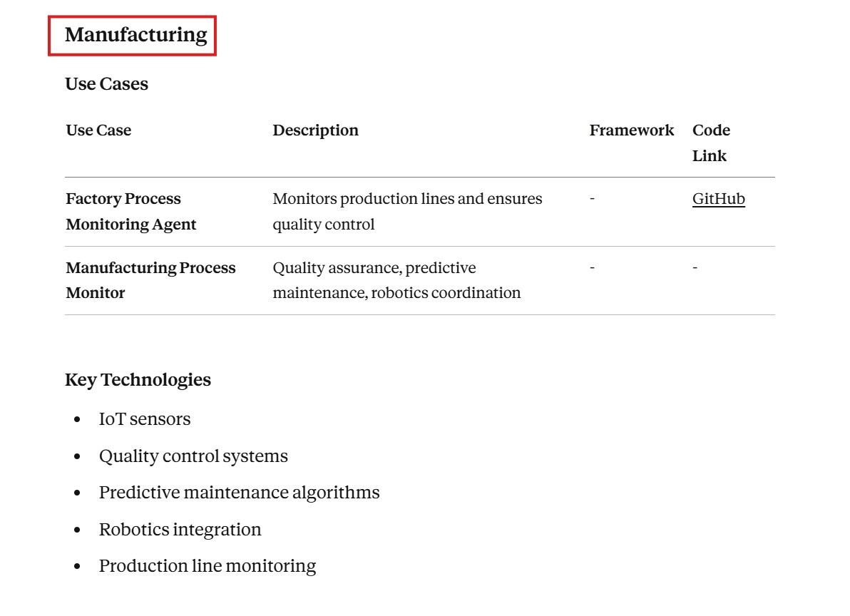Click the Production line monitoring bullet item
Image resolution: width=850 pixels, height=616 pixels.
[x=207, y=566]
